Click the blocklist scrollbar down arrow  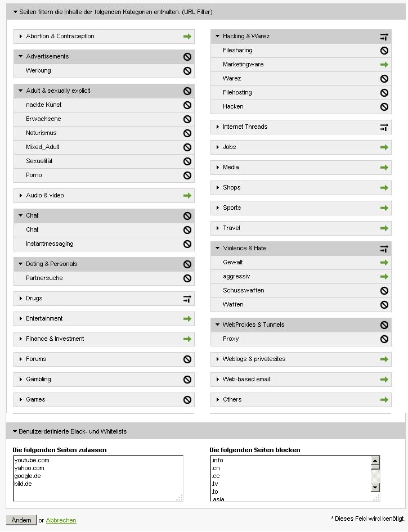click(375, 488)
